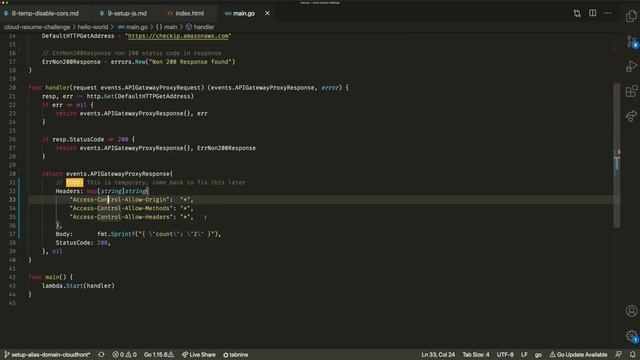The image size is (640, 360).
Task: Click the TODO highlighted comment word
Action: (x=74, y=182)
